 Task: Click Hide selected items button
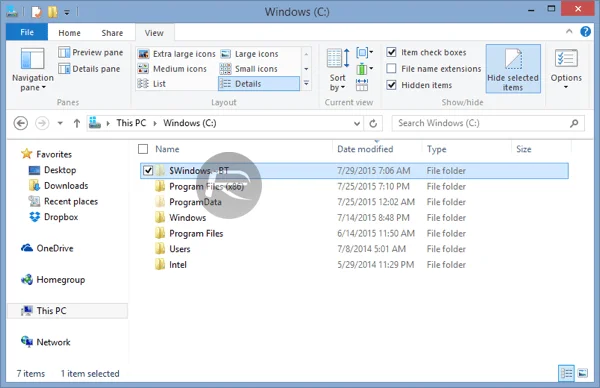513,69
